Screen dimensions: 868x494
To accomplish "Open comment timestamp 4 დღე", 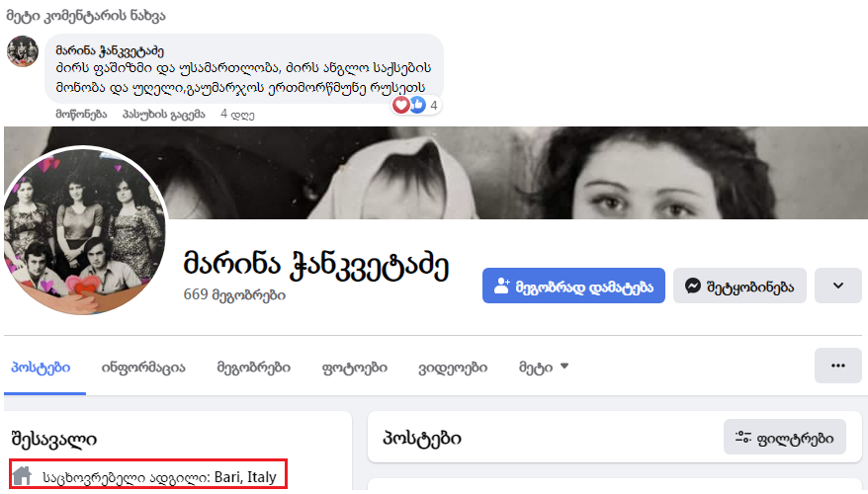I will click(237, 115).
